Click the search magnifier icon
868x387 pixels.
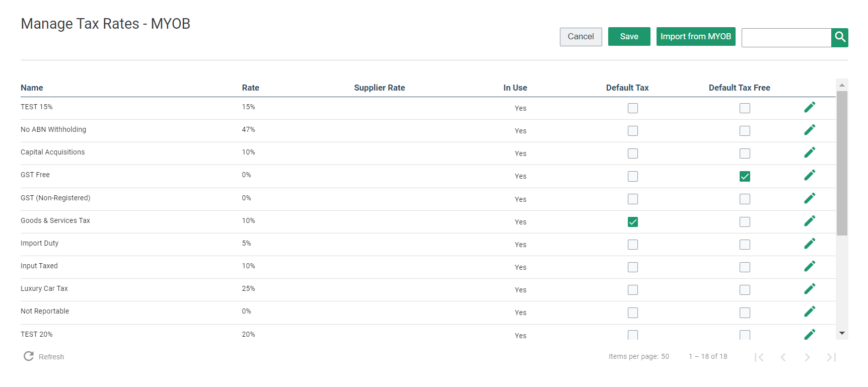840,37
